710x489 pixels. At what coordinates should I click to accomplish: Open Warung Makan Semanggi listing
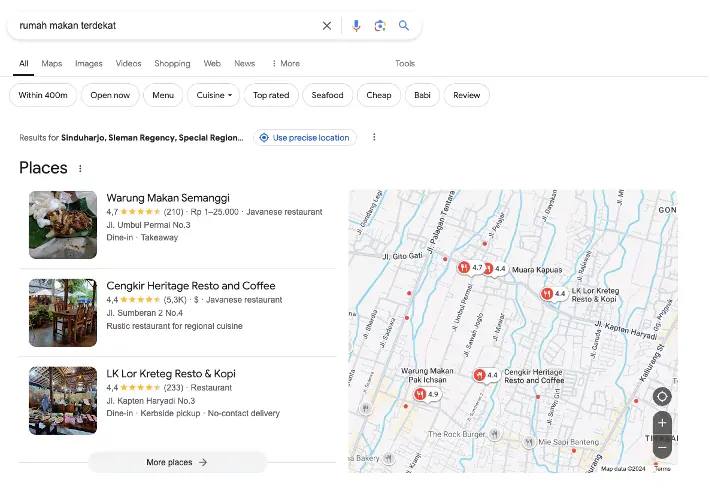point(168,198)
